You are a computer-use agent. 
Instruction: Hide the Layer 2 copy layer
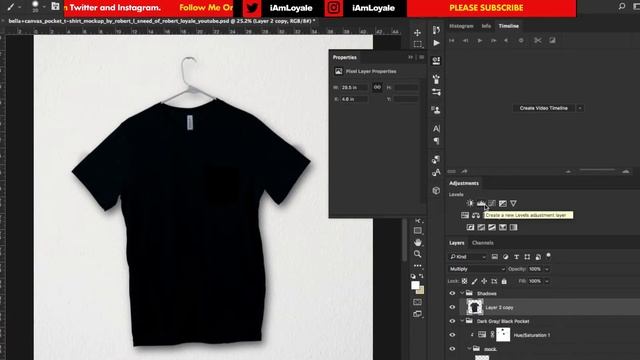click(x=452, y=307)
